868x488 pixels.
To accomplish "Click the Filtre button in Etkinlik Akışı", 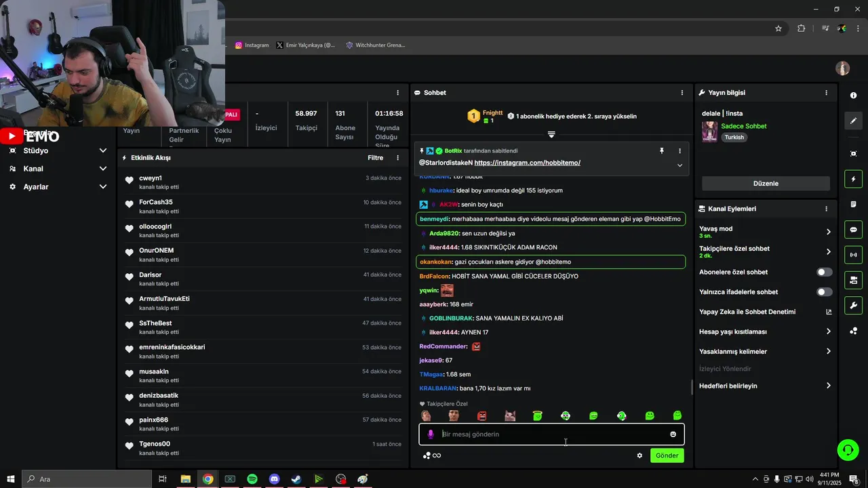I will click(x=375, y=158).
